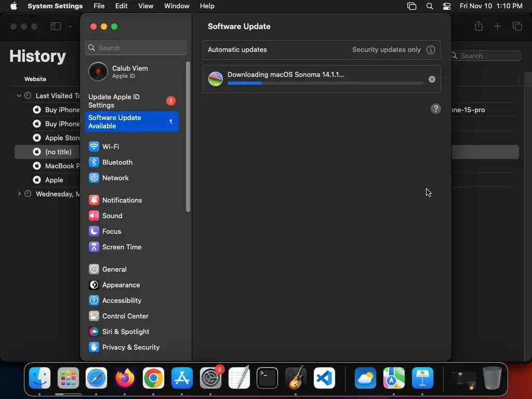This screenshot has width=532, height=399.
Task: Open Keynote from the Dock
Action: point(422,378)
